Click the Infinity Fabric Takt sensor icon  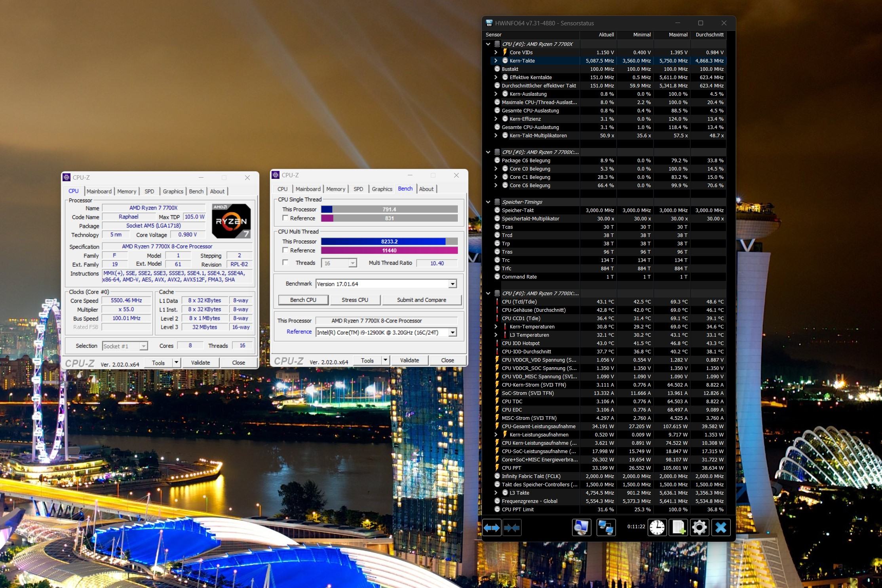pos(497,476)
